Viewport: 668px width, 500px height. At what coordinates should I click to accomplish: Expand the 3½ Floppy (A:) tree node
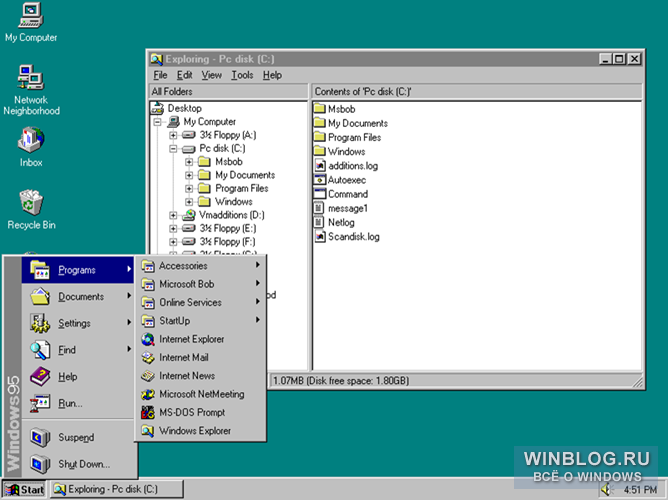[x=173, y=135]
